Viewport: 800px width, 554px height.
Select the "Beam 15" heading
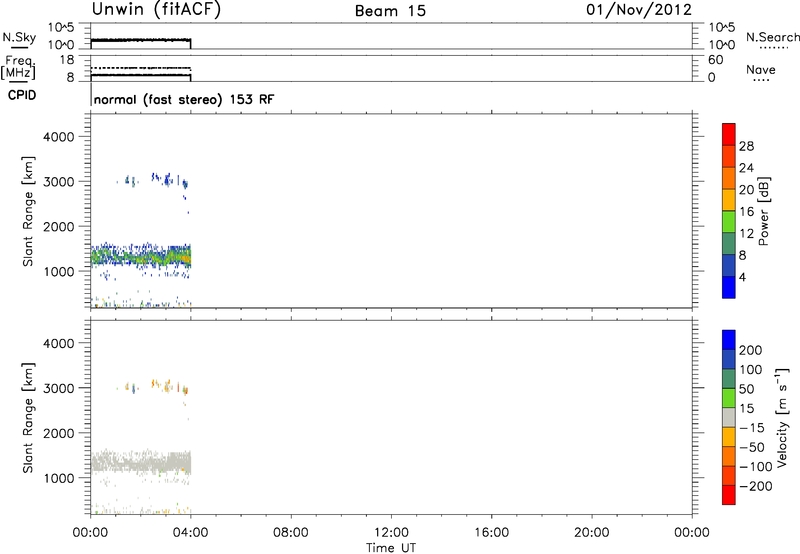390,11
